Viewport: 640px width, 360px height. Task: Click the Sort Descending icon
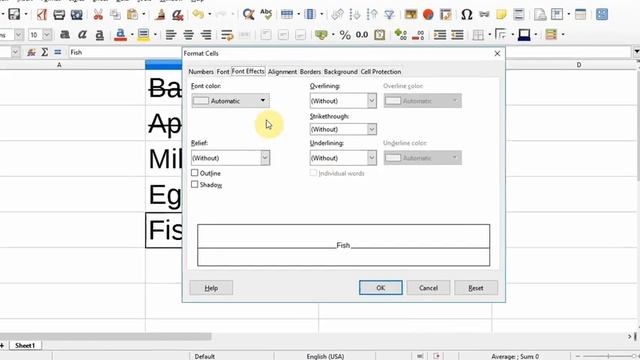coord(372,14)
